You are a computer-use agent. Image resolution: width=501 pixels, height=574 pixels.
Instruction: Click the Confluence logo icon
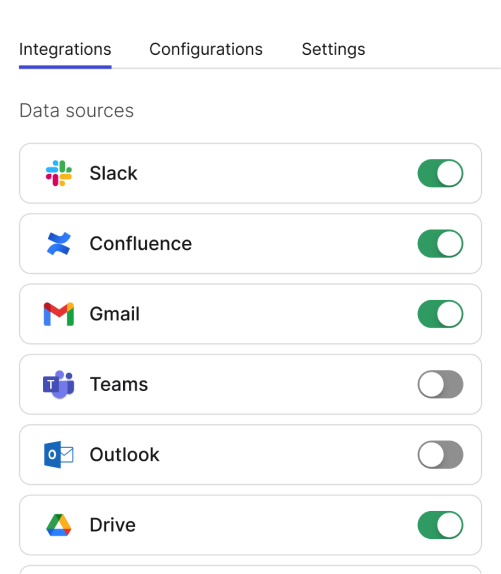click(x=59, y=243)
